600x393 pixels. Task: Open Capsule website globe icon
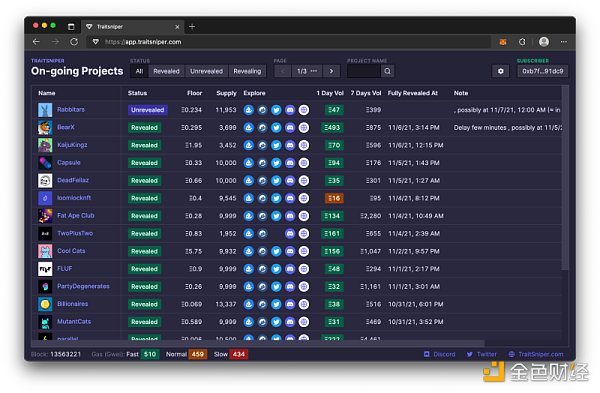304,163
